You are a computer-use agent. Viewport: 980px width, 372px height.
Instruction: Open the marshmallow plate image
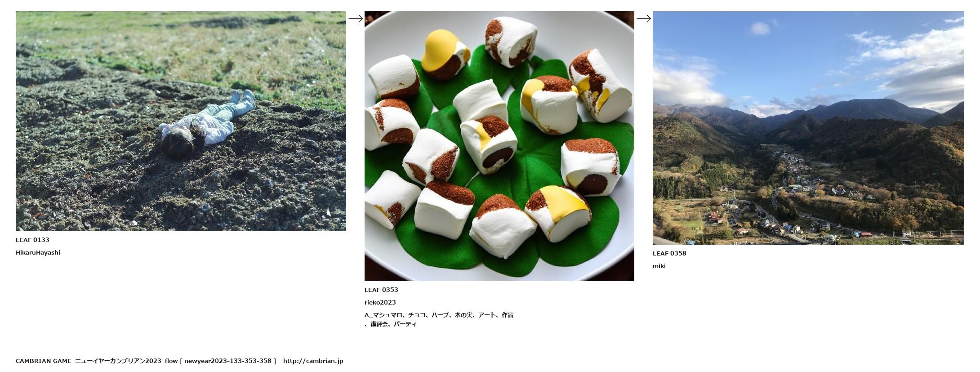[x=499, y=146]
